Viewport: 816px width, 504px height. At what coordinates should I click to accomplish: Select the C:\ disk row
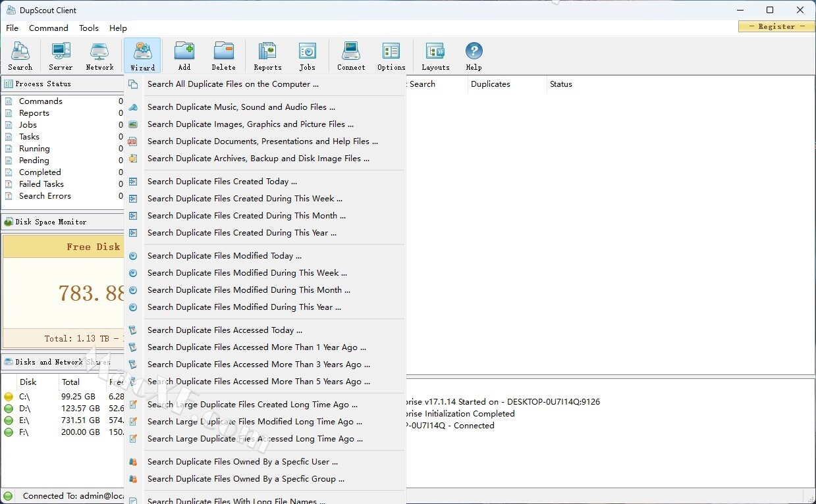pos(63,397)
